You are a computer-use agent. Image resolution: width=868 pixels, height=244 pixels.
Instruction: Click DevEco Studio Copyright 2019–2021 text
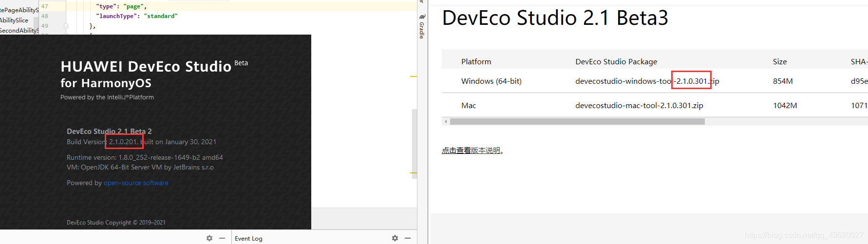(116, 223)
